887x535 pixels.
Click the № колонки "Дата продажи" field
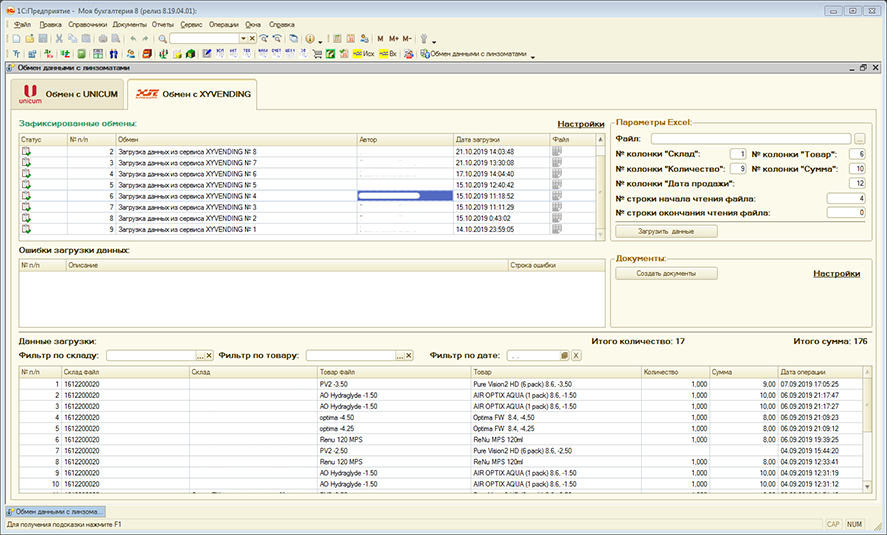(x=856, y=184)
